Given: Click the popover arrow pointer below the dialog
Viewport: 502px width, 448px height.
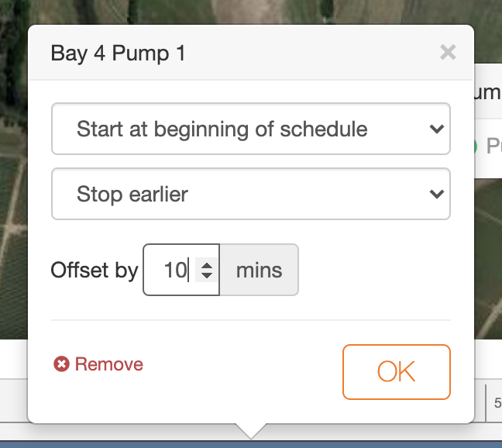Looking at the screenshot, I should point(251,430).
